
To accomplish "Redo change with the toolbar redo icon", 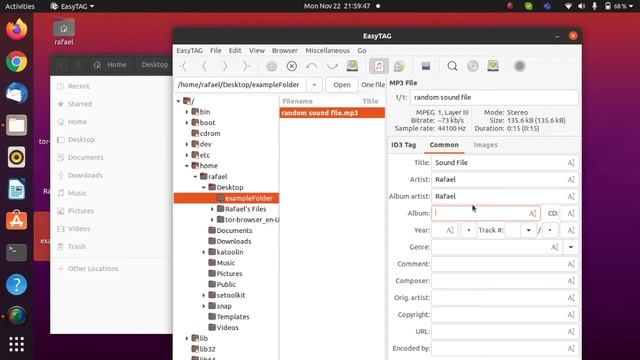I will coord(332,66).
